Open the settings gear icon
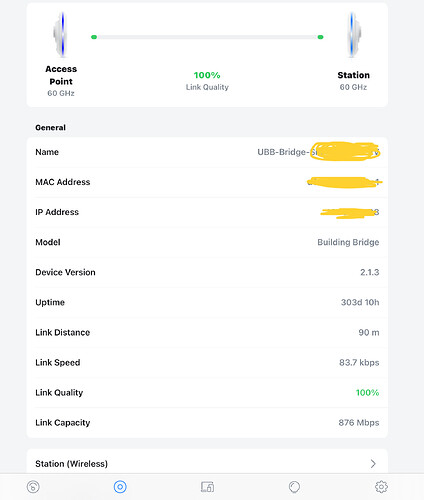This screenshot has height=500, width=424. 381,487
